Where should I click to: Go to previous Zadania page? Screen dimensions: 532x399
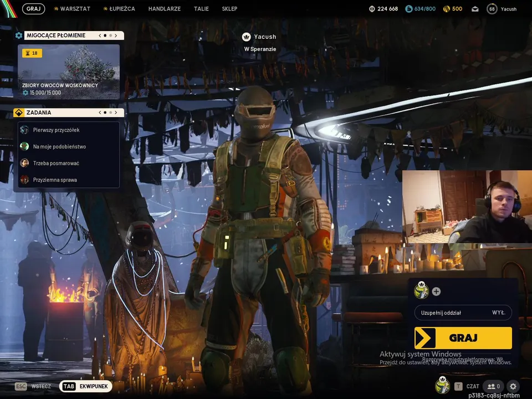pos(100,112)
